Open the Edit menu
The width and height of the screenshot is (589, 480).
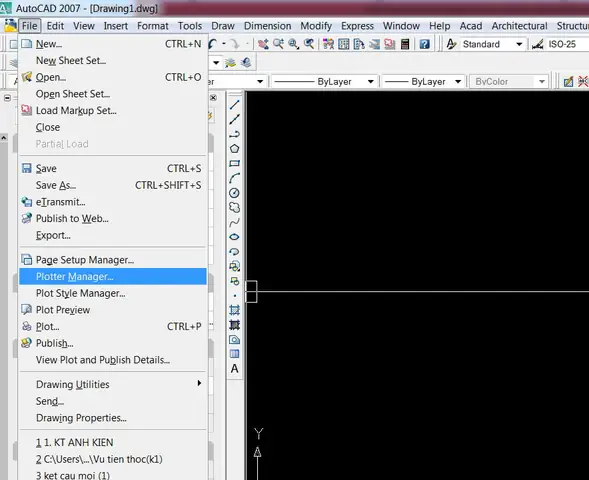[x=55, y=26]
